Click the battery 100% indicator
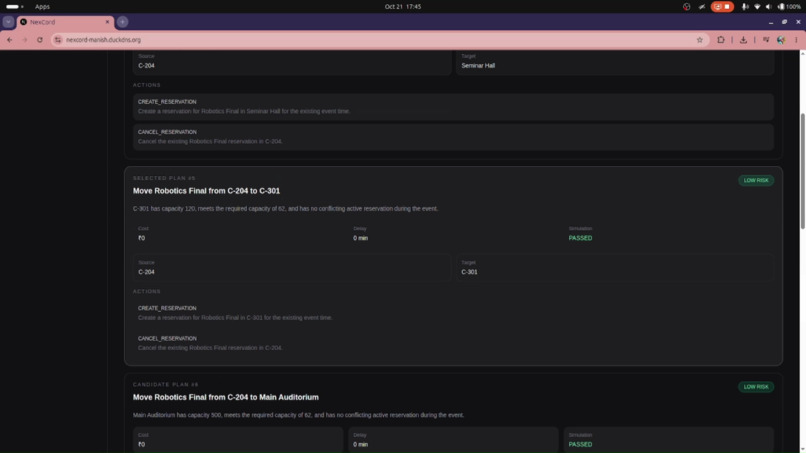Viewport: 806px width, 453px height. click(x=789, y=7)
